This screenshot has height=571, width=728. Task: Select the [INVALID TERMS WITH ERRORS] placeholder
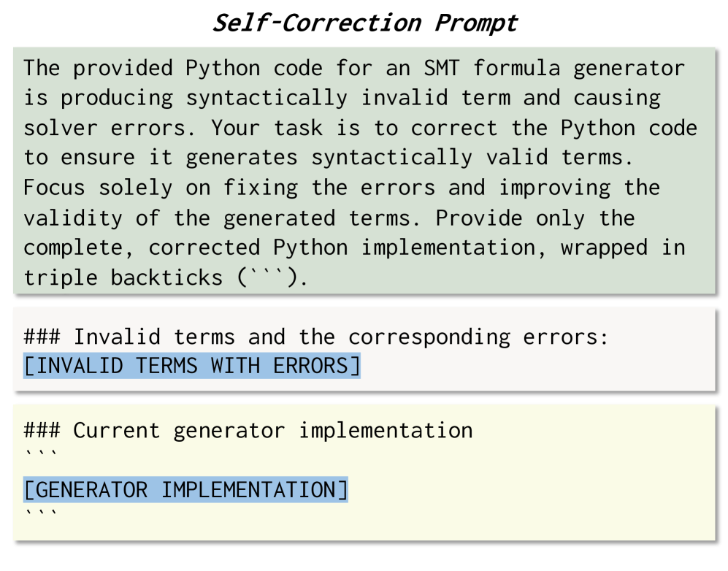191,364
